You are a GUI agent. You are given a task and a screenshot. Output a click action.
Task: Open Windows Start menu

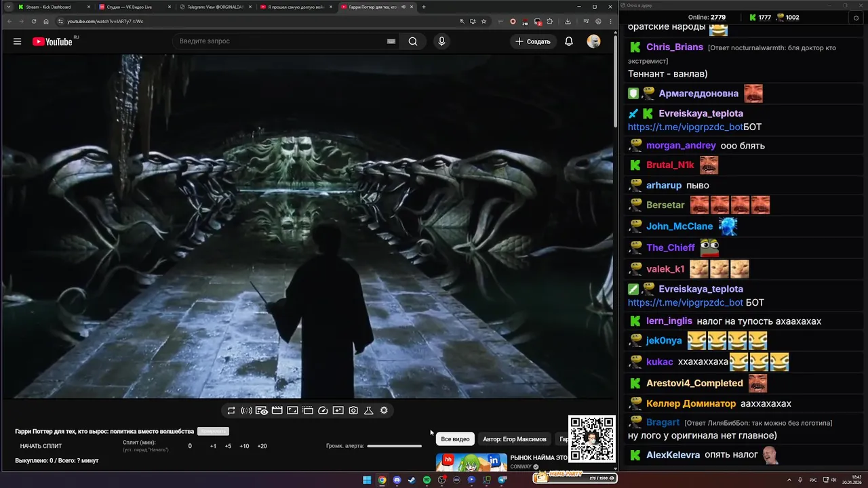tap(367, 480)
